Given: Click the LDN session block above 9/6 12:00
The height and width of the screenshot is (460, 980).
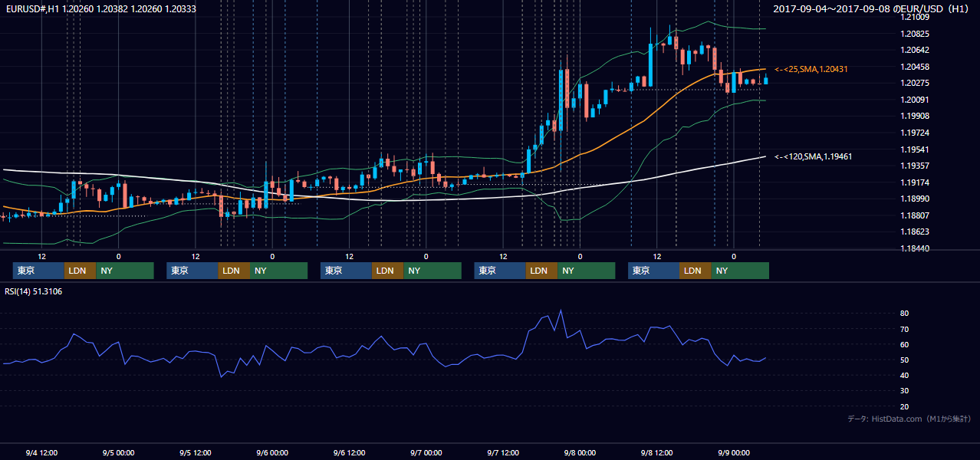Looking at the screenshot, I should [x=388, y=271].
